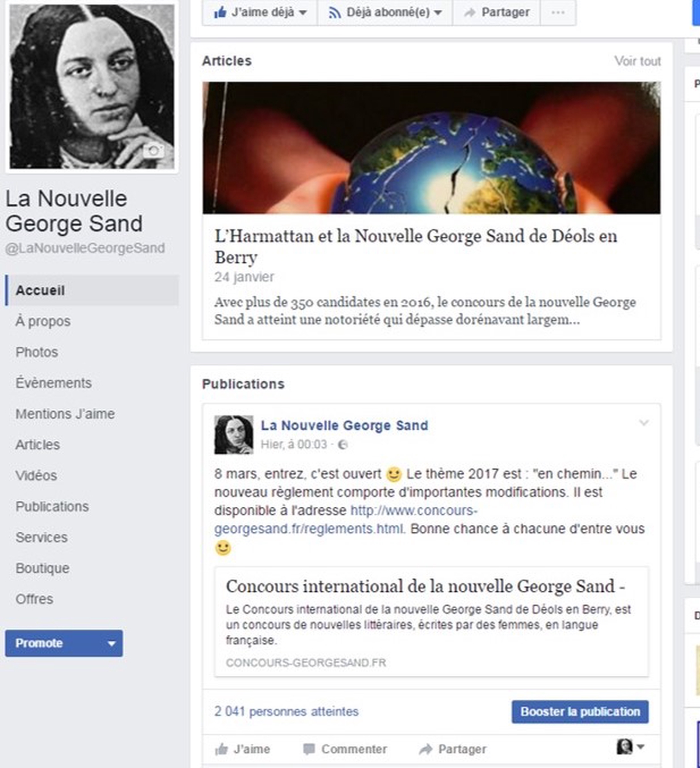The width and height of the screenshot is (700, 768).
Task: Open the comment-as profile selector dropdown
Action: coord(631,747)
